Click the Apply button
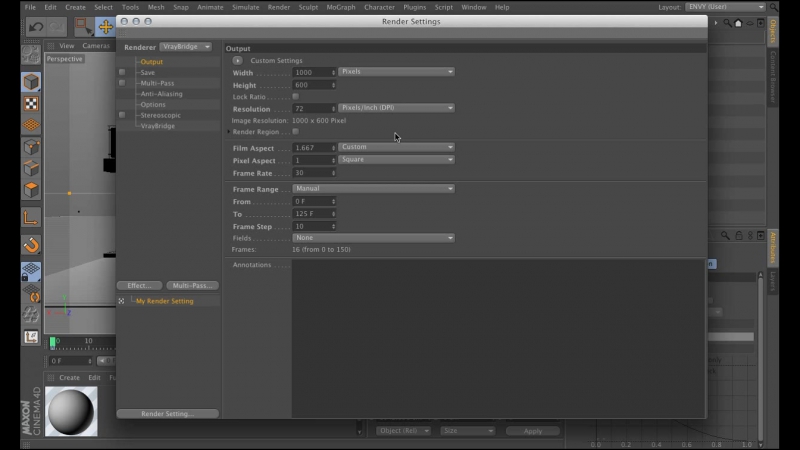Image resolution: width=800 pixels, height=450 pixels. pos(533,431)
